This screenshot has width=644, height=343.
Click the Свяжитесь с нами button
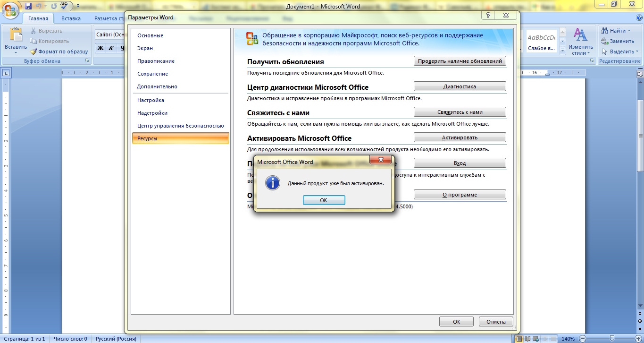(460, 112)
